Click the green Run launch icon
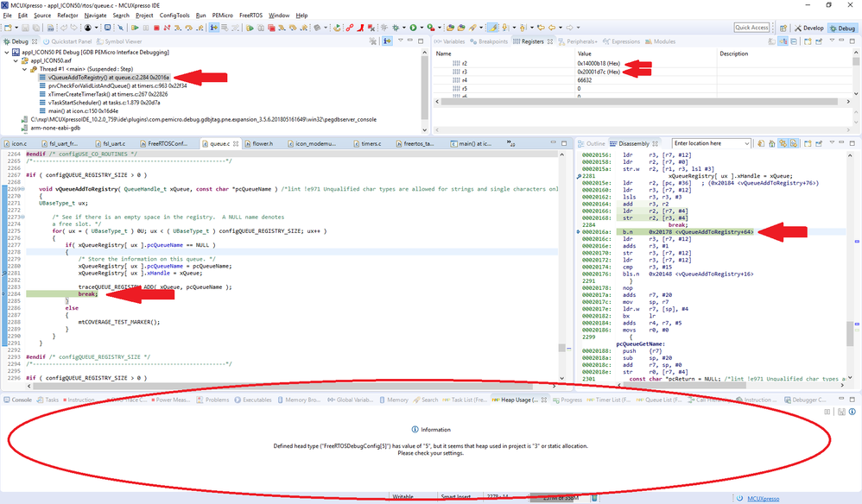 413,28
